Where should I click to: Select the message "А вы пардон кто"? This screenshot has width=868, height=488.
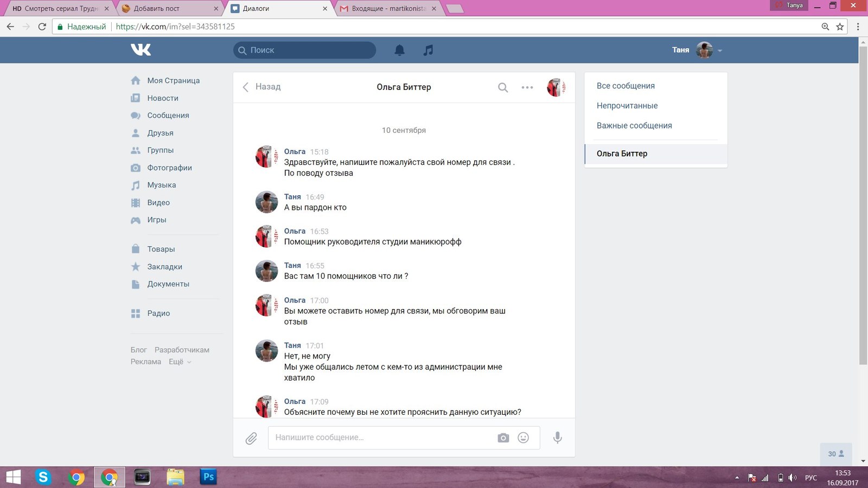[315, 208]
